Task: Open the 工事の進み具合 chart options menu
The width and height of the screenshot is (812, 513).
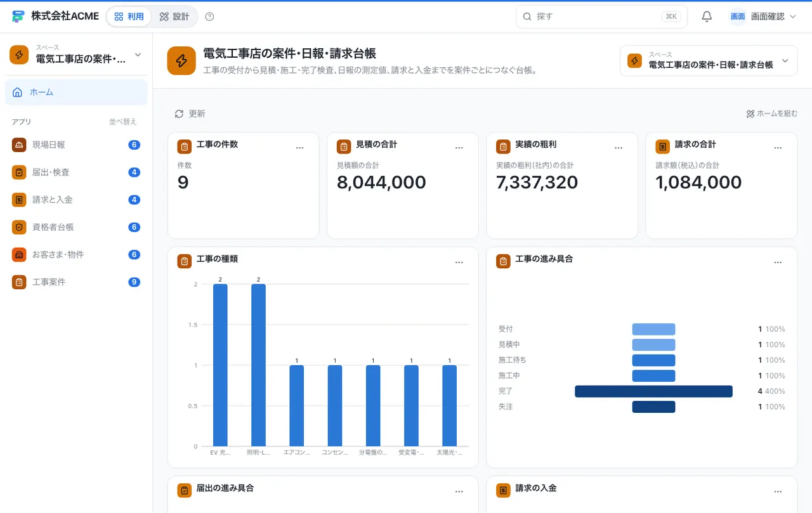Action: point(778,262)
